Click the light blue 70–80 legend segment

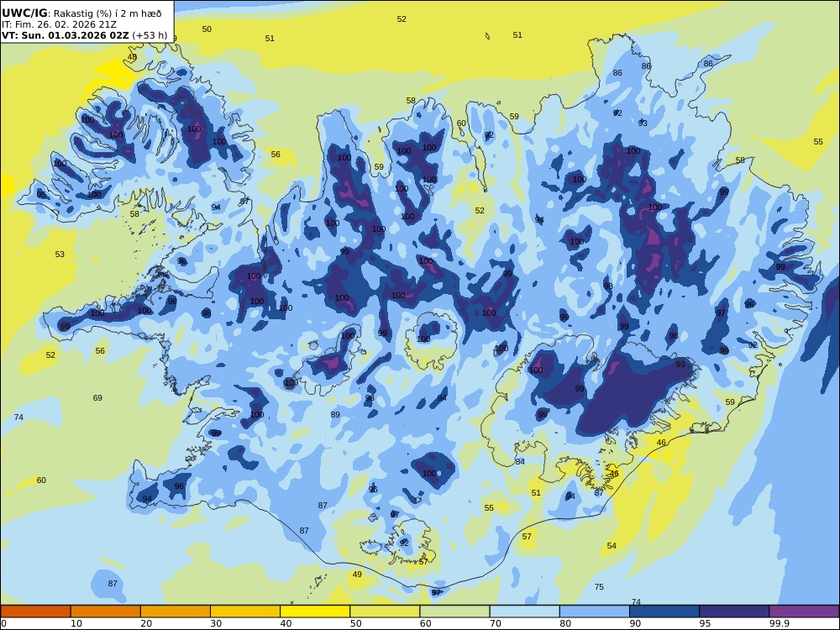click(x=524, y=612)
